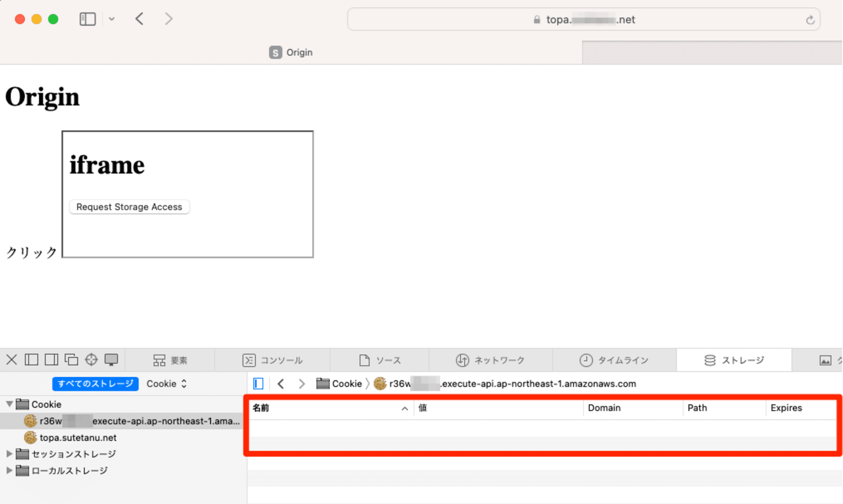Switch to the ソース tab

coord(380,360)
